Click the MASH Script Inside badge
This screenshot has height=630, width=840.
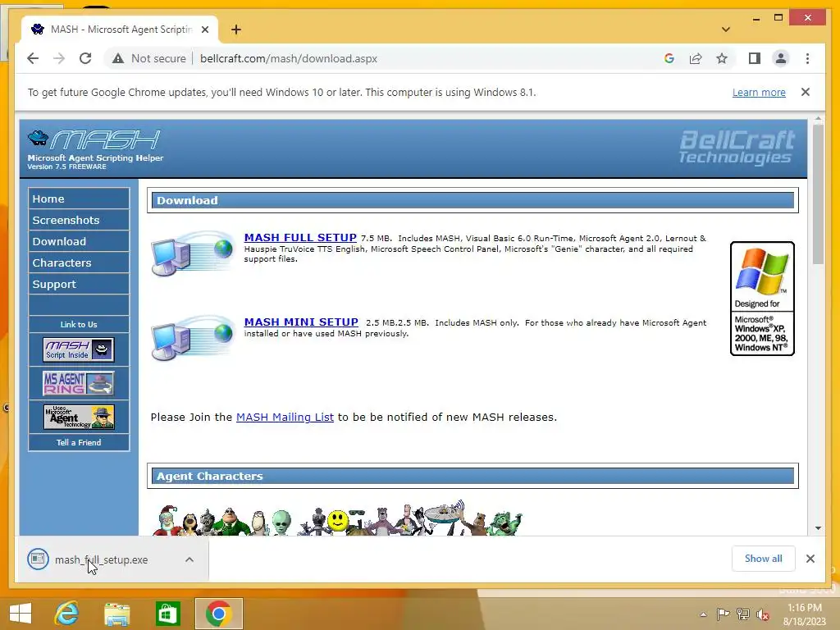pos(79,349)
